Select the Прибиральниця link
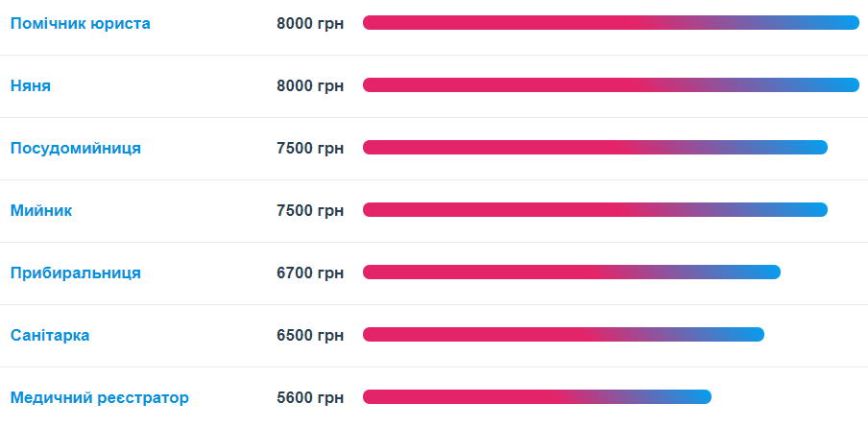Screen dimensions: 868x427 [x=76, y=273]
